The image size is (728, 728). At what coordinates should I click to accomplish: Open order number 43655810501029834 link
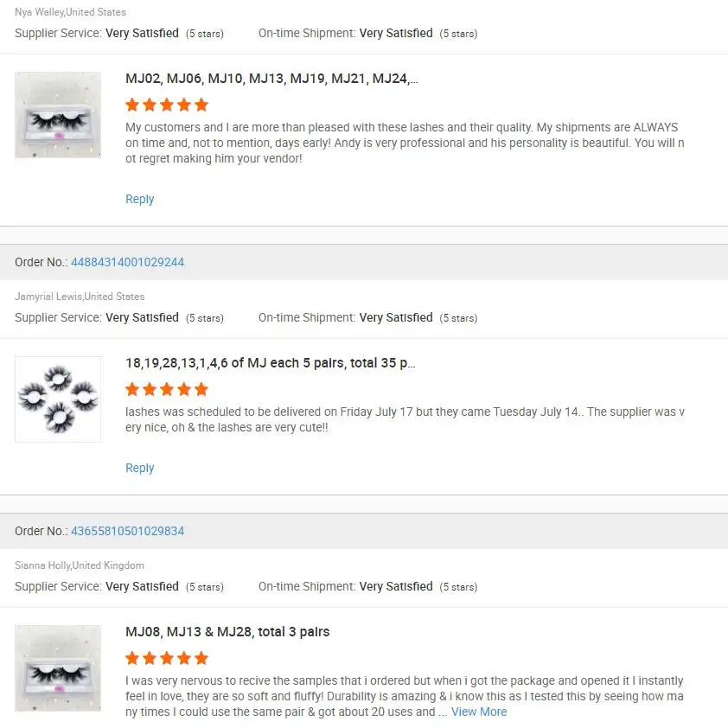pos(127,531)
